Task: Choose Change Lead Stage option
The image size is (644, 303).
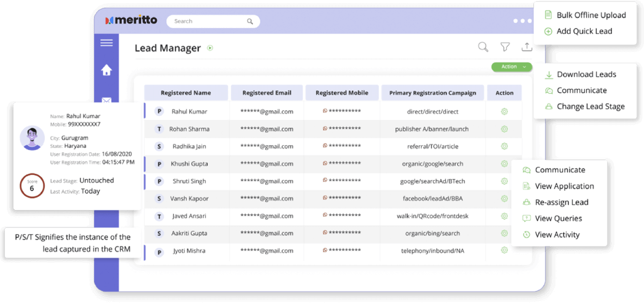Action: click(590, 106)
